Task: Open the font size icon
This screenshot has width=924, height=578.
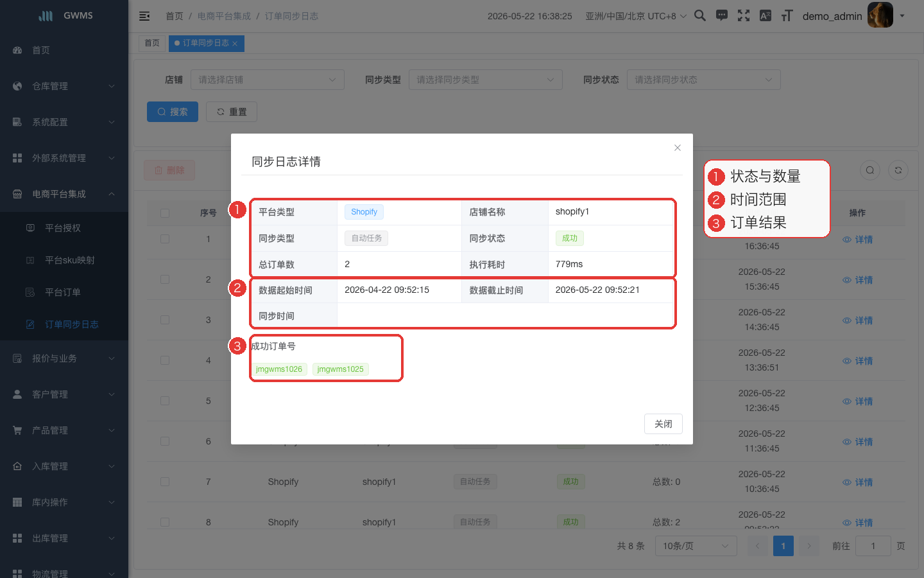Action: pyautogui.click(x=787, y=15)
